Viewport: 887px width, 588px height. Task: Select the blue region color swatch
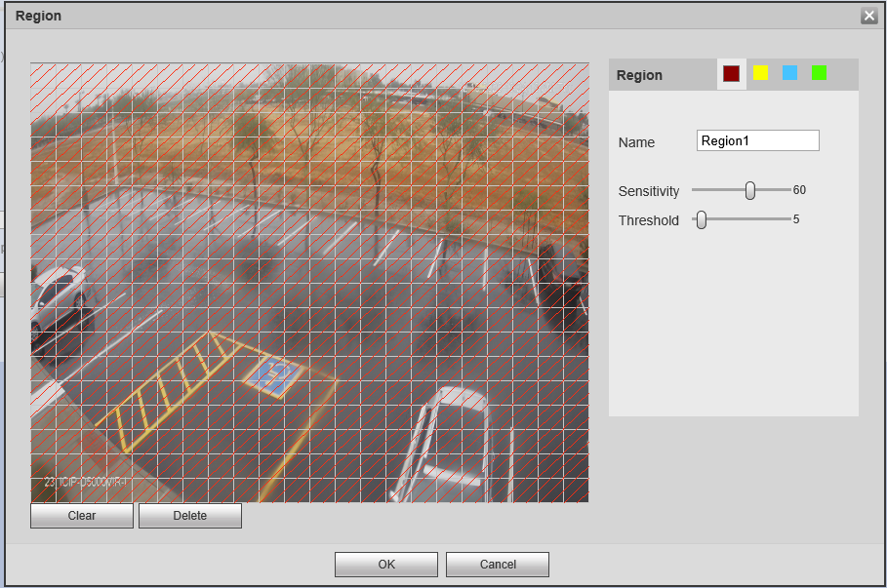coord(789,73)
